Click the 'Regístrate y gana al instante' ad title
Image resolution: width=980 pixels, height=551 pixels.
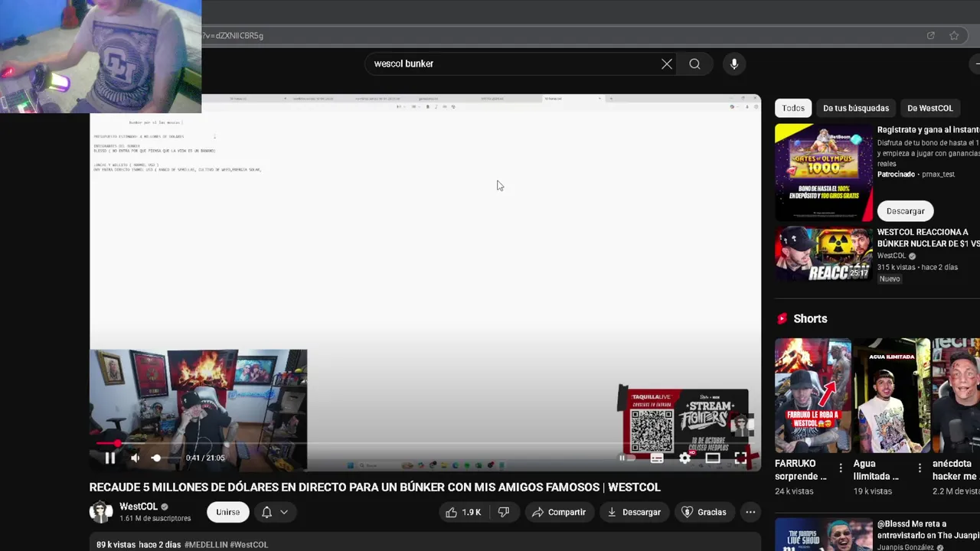coord(928,130)
